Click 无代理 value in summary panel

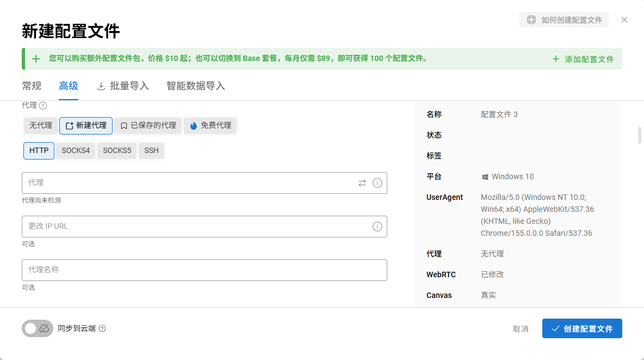pos(492,254)
